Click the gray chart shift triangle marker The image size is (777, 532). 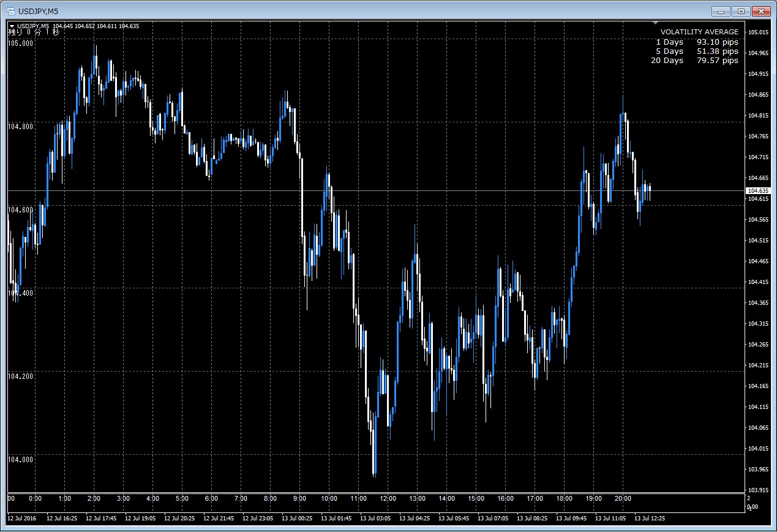(x=655, y=23)
